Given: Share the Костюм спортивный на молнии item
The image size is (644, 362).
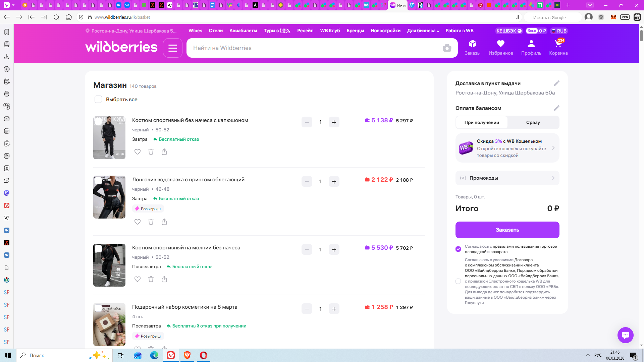Looking at the screenshot, I should (164, 279).
